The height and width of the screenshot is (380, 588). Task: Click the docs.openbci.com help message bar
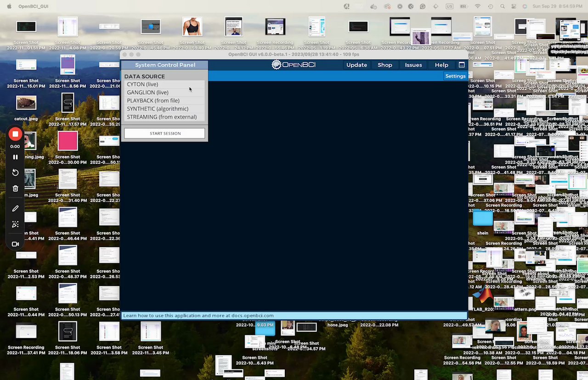pos(294,316)
